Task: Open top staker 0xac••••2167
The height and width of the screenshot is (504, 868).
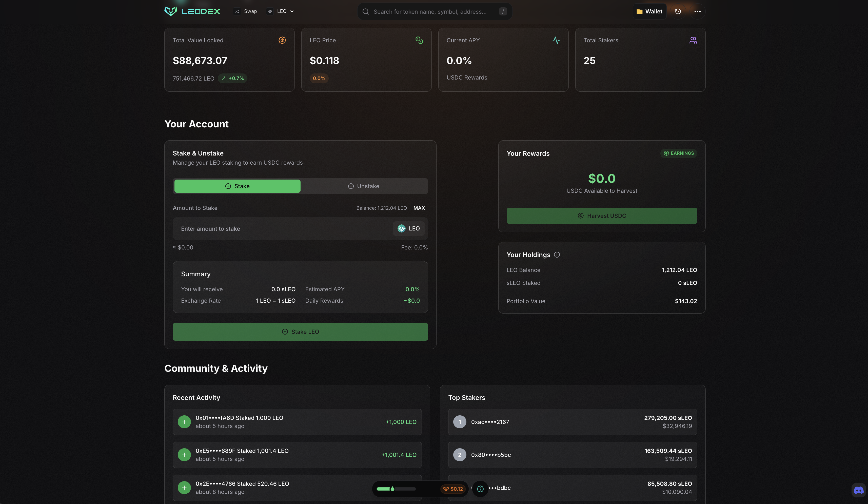Action: pyautogui.click(x=573, y=422)
